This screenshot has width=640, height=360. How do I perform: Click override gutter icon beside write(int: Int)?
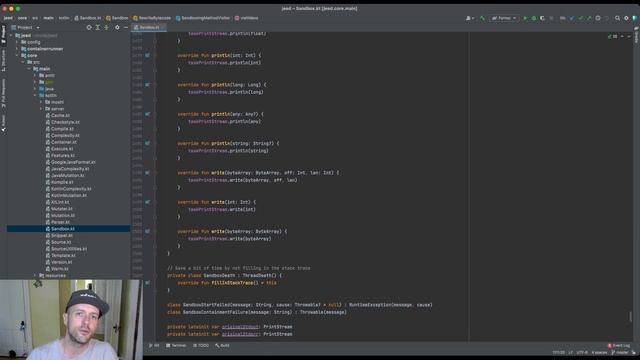tap(147, 202)
